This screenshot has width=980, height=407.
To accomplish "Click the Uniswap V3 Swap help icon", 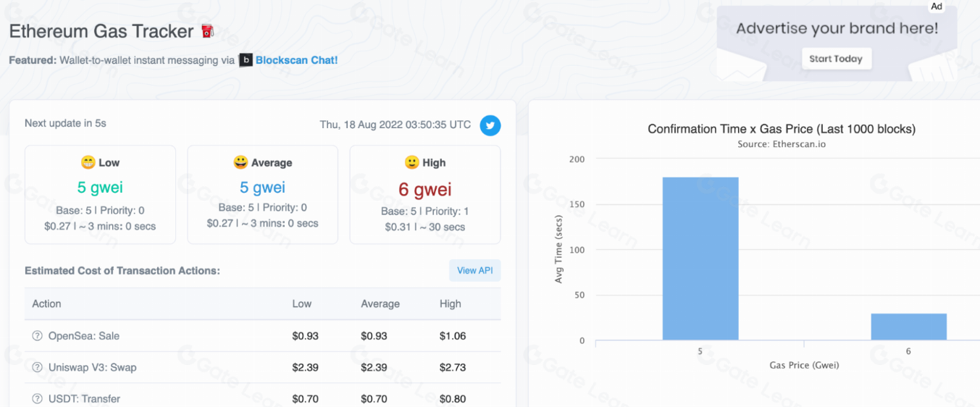I will coord(37,367).
